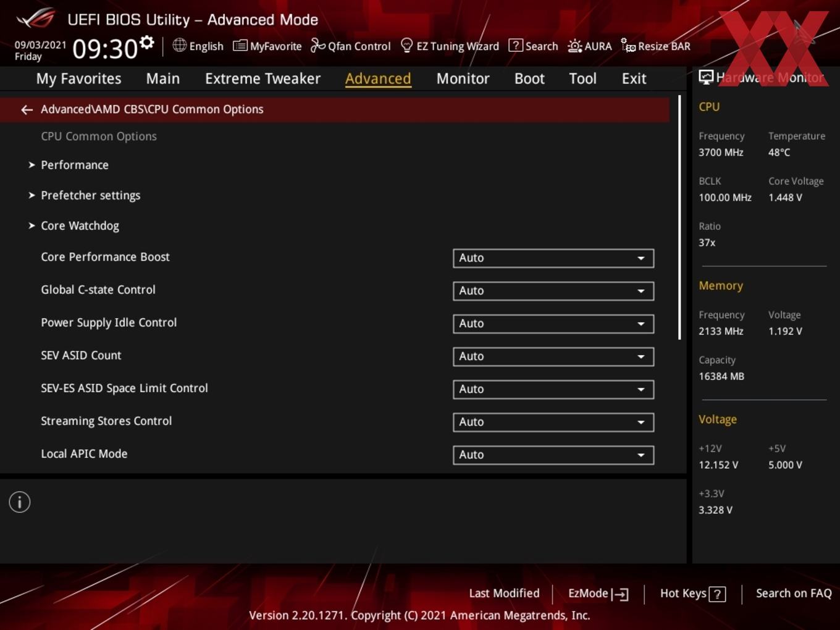Viewport: 840px width, 630px height.
Task: Click the CPU Common Options heading
Action: tap(99, 136)
